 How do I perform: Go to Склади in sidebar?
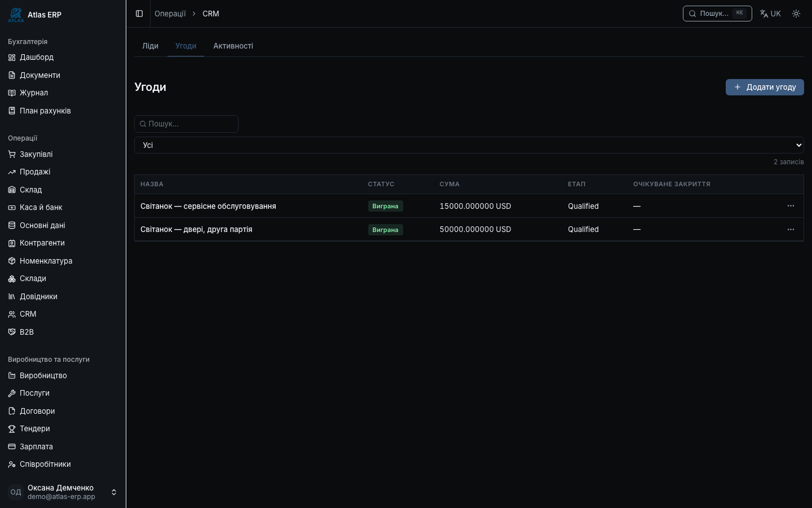63,278
